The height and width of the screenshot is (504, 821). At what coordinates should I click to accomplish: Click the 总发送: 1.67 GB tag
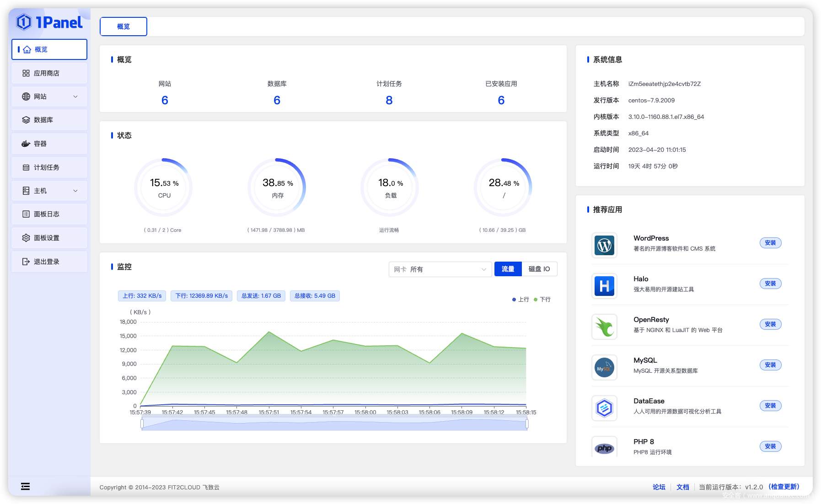pos(261,296)
